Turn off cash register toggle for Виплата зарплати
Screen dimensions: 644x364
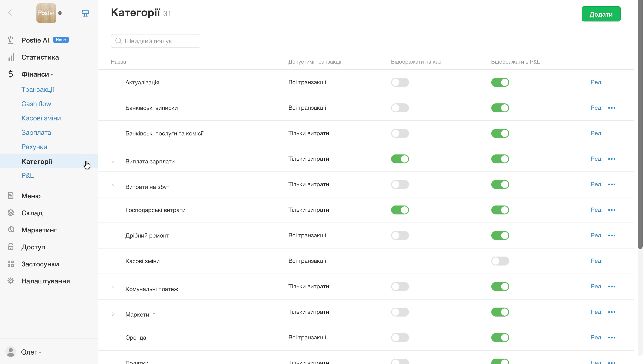400,159
